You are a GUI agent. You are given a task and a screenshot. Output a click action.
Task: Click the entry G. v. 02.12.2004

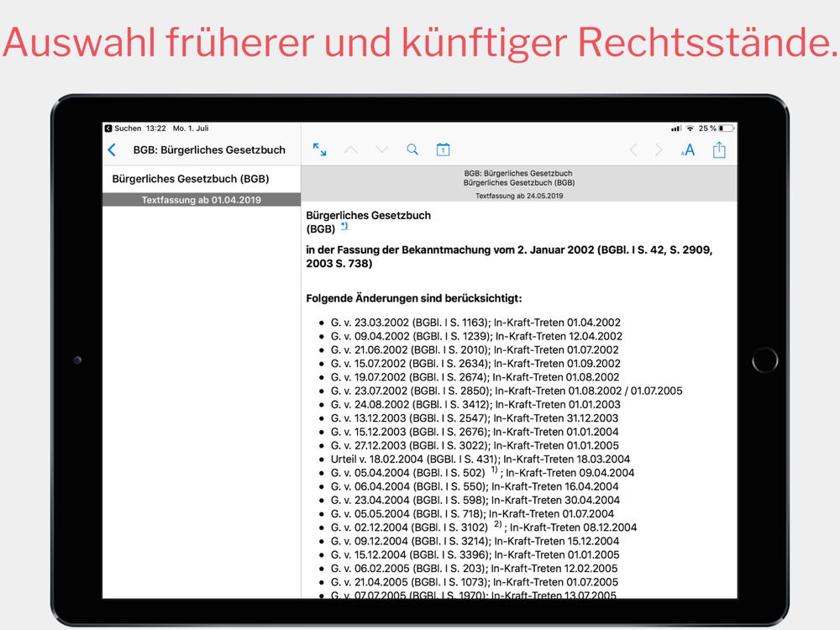click(x=484, y=528)
